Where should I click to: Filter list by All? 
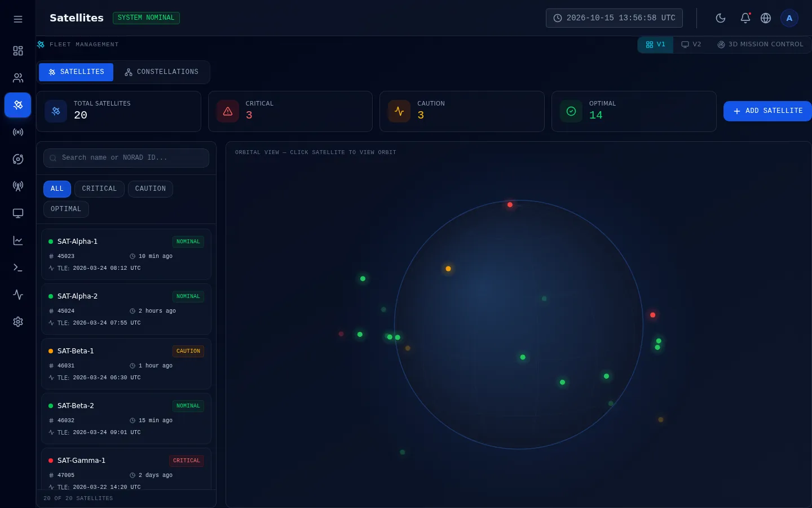(x=57, y=189)
